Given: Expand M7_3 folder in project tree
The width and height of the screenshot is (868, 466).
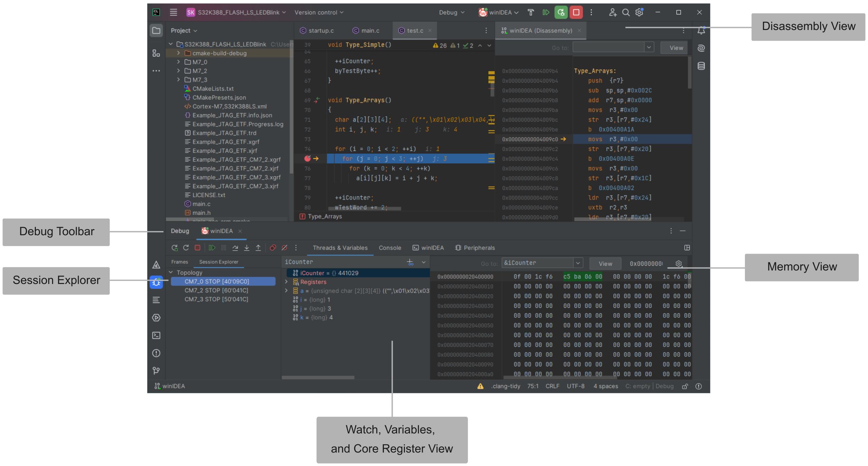Looking at the screenshot, I should [x=178, y=80].
